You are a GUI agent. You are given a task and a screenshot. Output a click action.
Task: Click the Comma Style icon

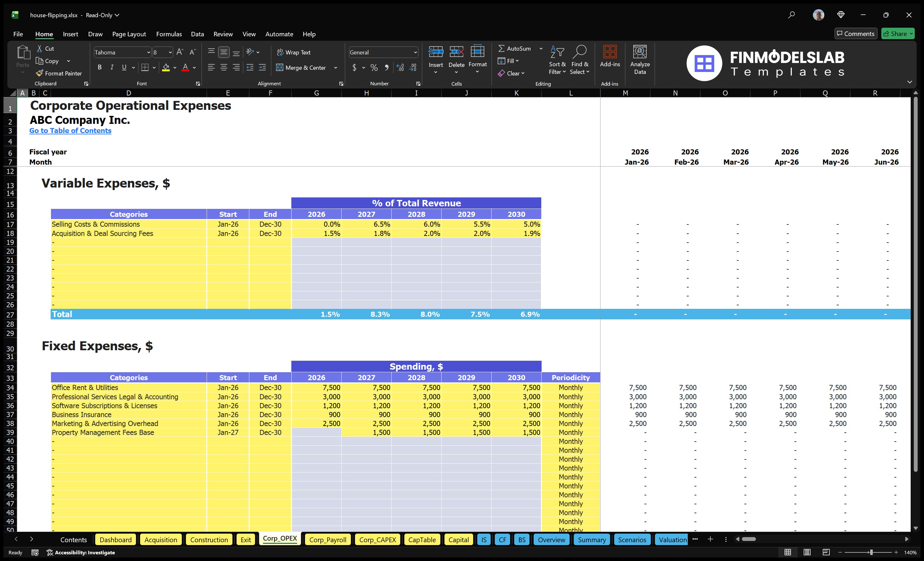pos(386,67)
